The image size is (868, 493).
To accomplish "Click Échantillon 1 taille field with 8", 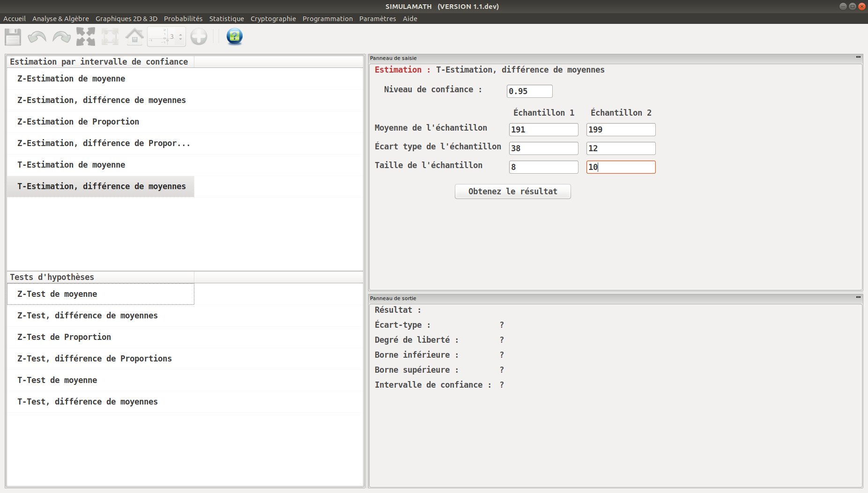I will click(543, 167).
